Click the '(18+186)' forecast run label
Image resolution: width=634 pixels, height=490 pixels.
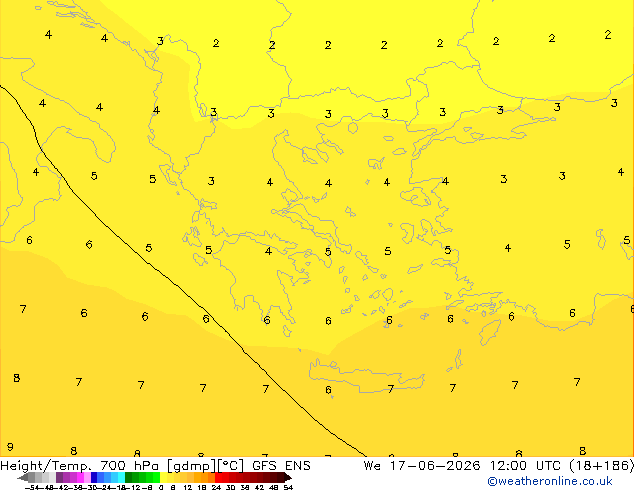(x=601, y=466)
